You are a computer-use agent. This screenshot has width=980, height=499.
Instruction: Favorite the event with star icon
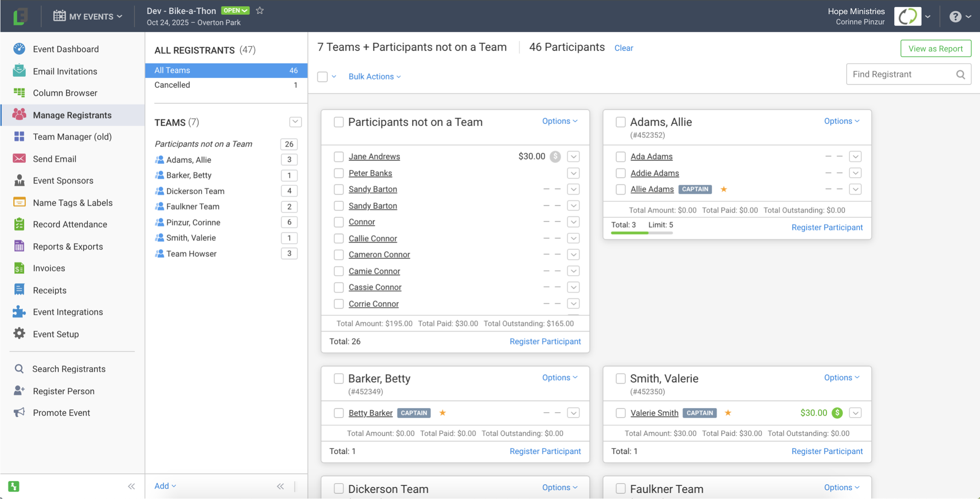[x=260, y=11]
